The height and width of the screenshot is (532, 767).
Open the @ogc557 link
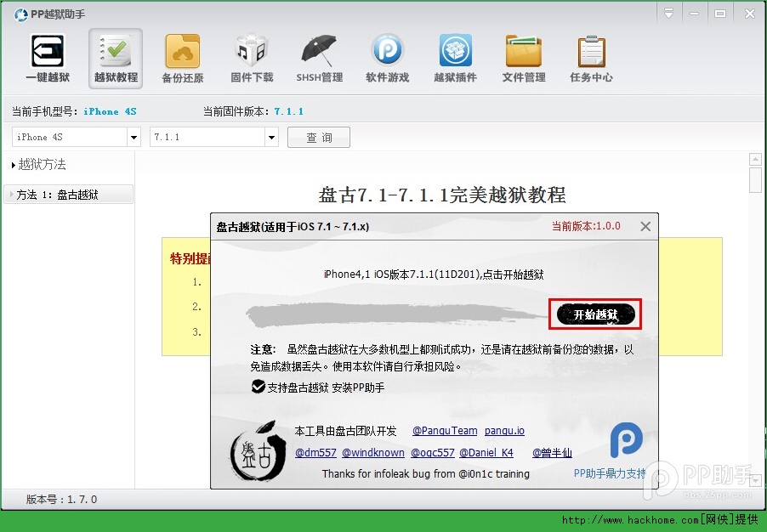(433, 453)
